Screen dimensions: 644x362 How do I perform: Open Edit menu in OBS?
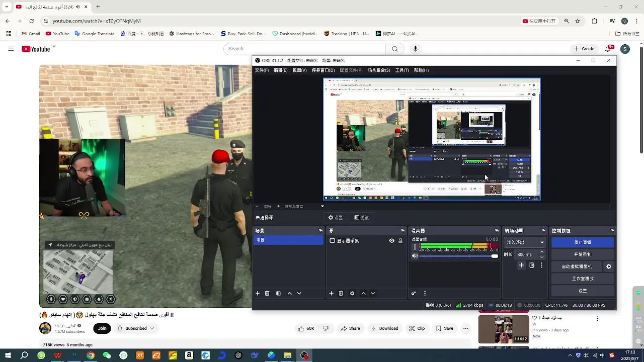tap(280, 70)
